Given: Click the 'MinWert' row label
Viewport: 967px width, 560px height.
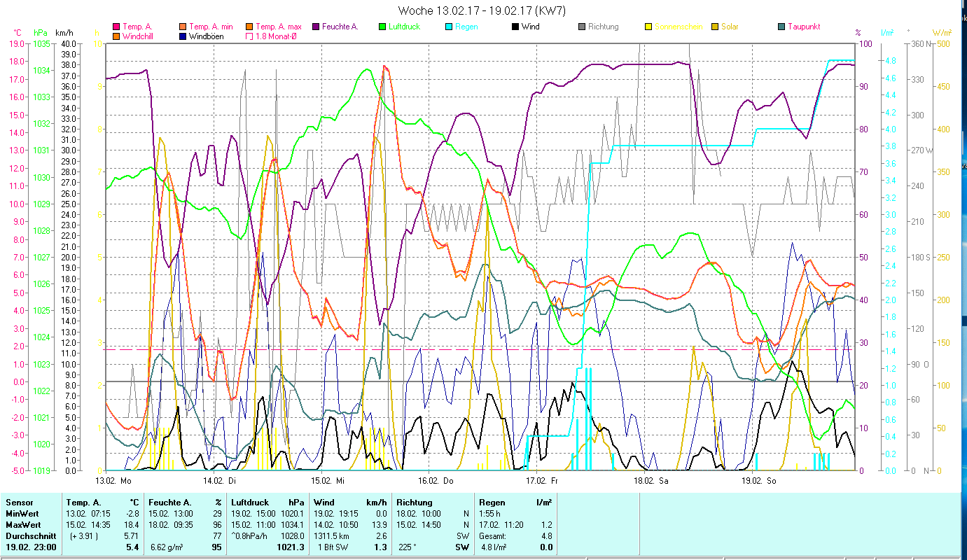Looking at the screenshot, I should tap(22, 514).
